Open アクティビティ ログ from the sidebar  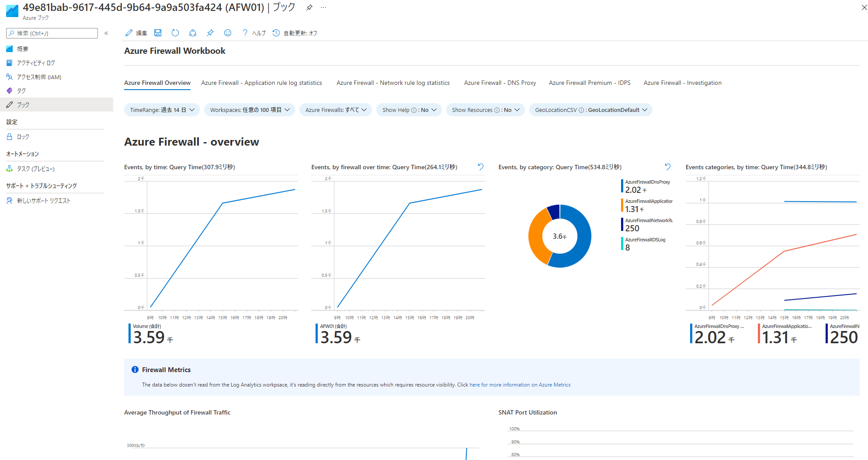click(x=36, y=63)
